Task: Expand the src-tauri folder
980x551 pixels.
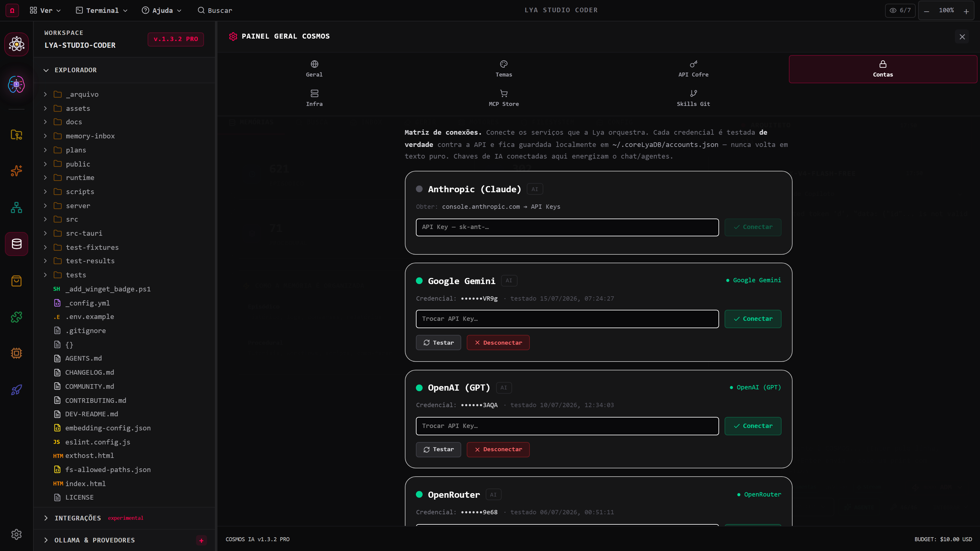Action: click(124, 234)
